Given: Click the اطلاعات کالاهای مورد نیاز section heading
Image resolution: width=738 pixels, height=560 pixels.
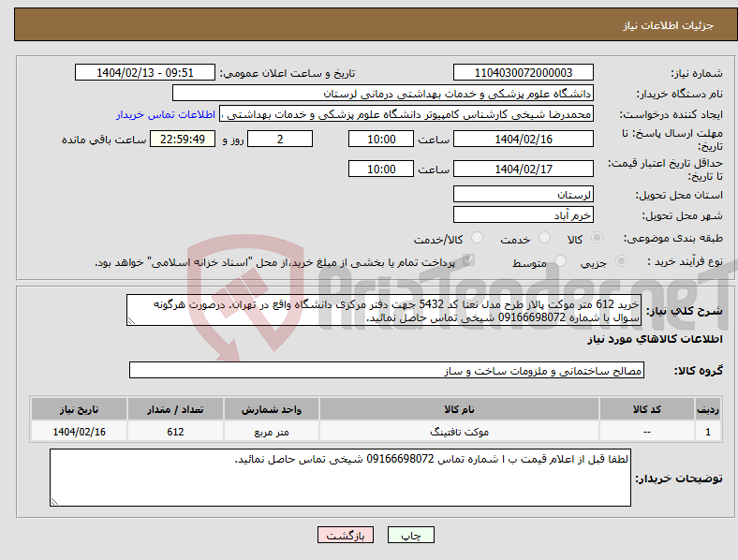Looking at the screenshot, I should pos(655,339).
